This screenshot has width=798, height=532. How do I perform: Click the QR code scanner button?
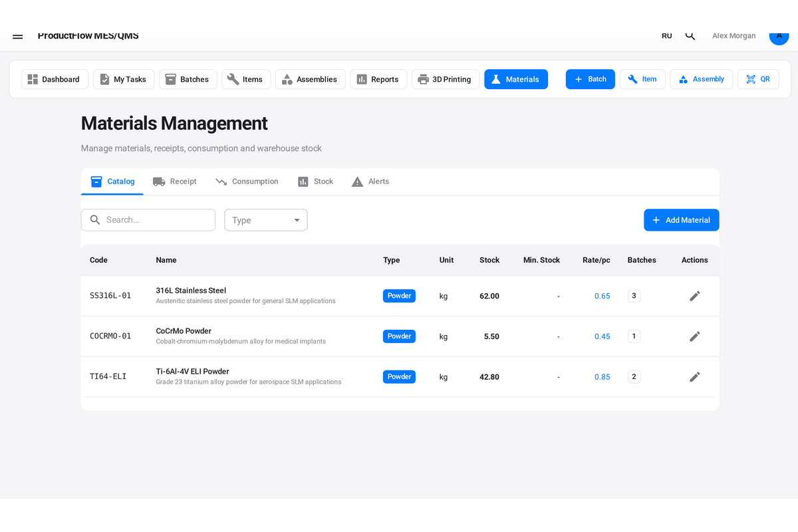coord(758,78)
